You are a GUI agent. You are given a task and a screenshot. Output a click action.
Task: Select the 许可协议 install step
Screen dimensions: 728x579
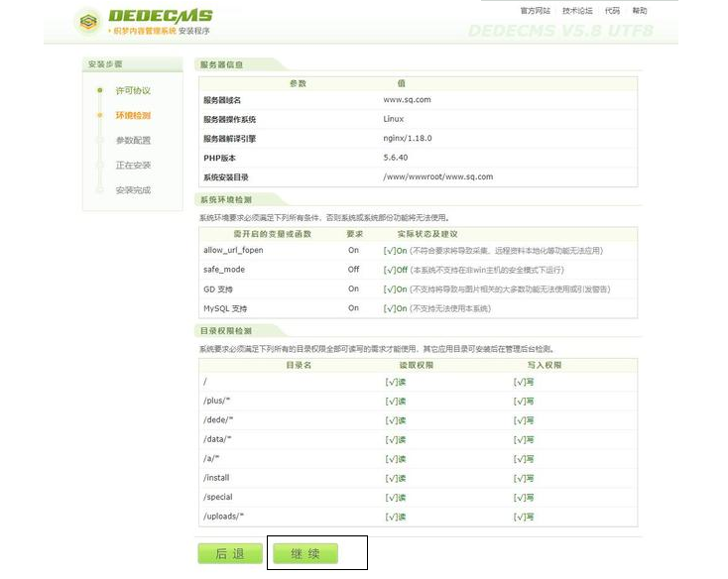click(x=133, y=90)
